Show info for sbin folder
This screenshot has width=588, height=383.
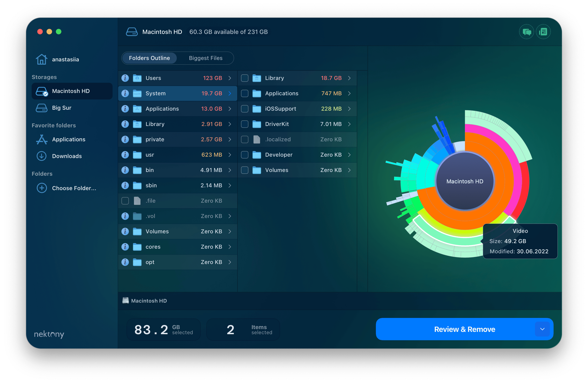[x=125, y=185]
